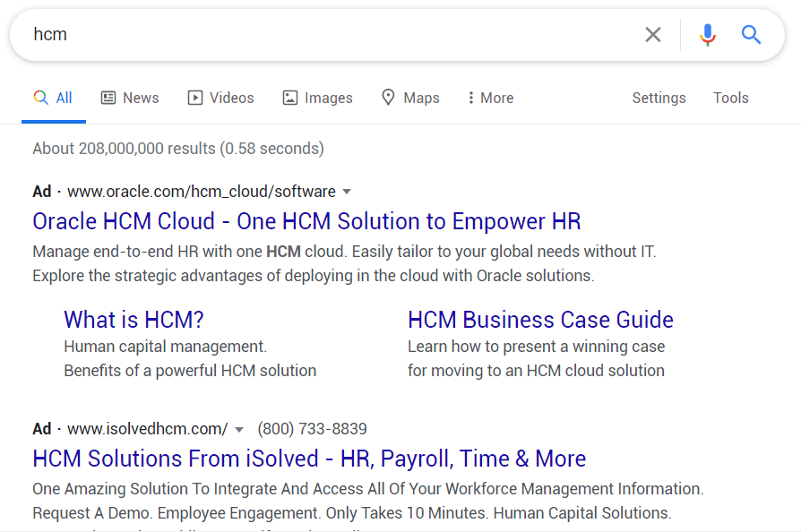The height and width of the screenshot is (532, 801).
Task: Follow the "What is HCM?" sitelink
Action: pyautogui.click(x=134, y=320)
